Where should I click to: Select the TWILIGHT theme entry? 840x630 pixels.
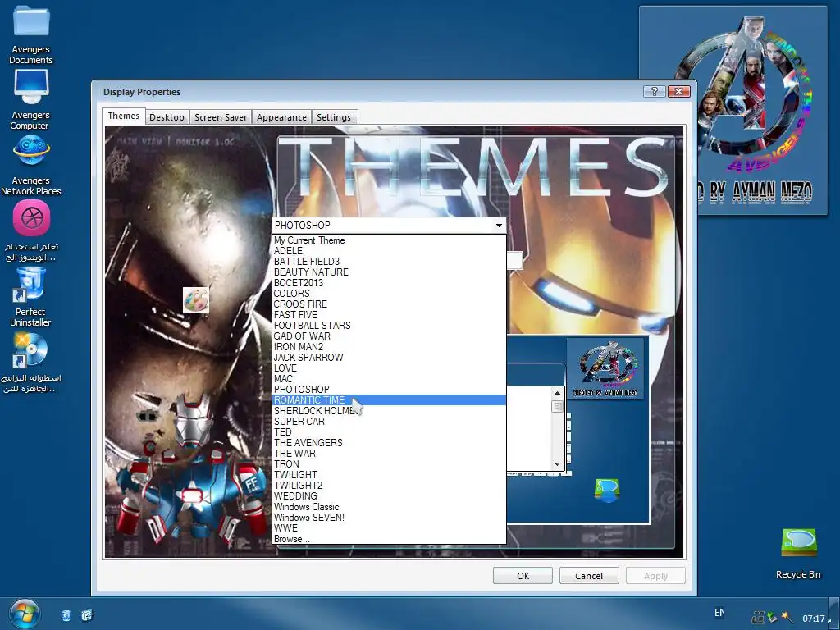[389, 475]
